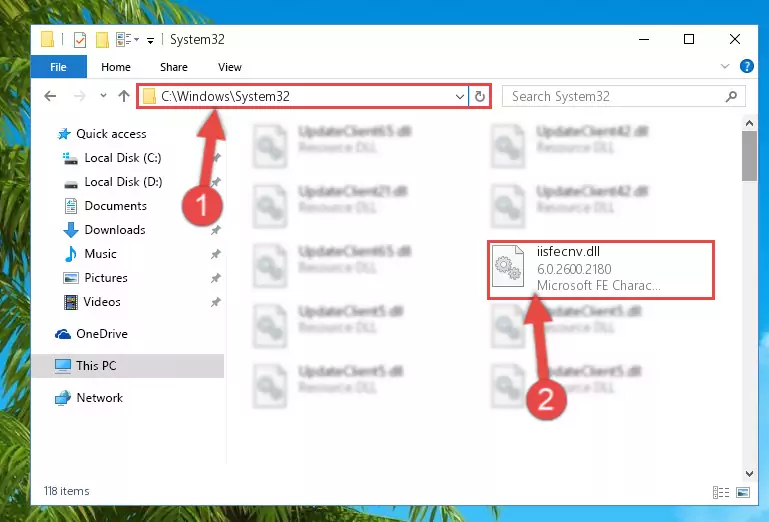Refresh the System32 folder view

tap(480, 97)
